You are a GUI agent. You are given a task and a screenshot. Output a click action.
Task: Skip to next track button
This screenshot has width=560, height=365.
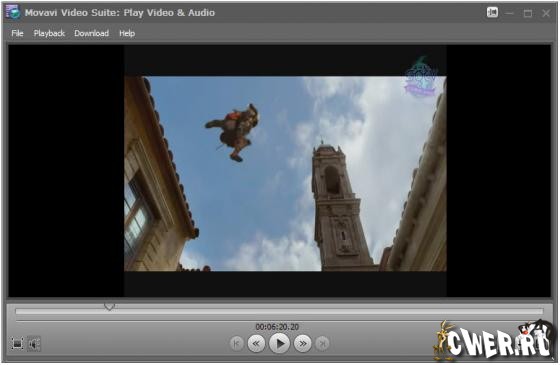coord(322,344)
